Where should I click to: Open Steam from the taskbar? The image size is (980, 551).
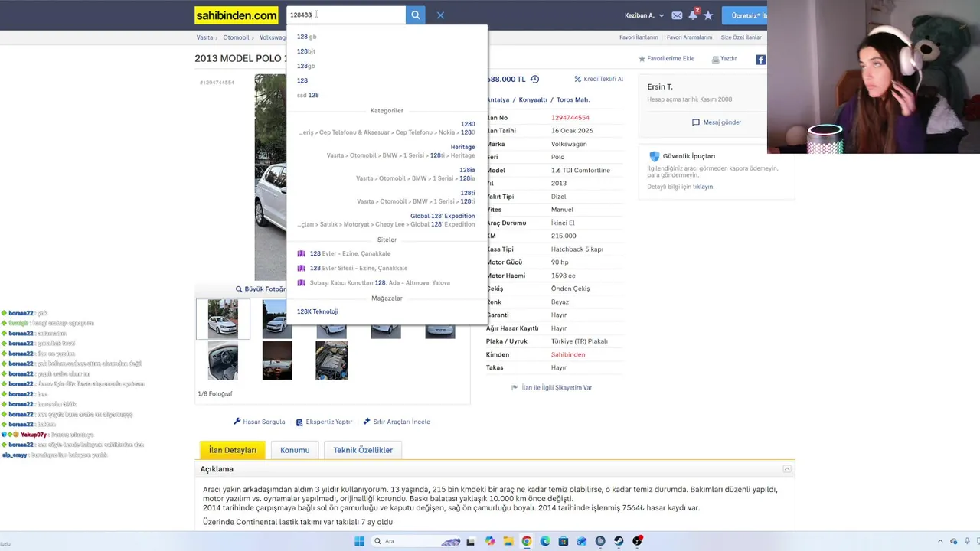point(619,541)
